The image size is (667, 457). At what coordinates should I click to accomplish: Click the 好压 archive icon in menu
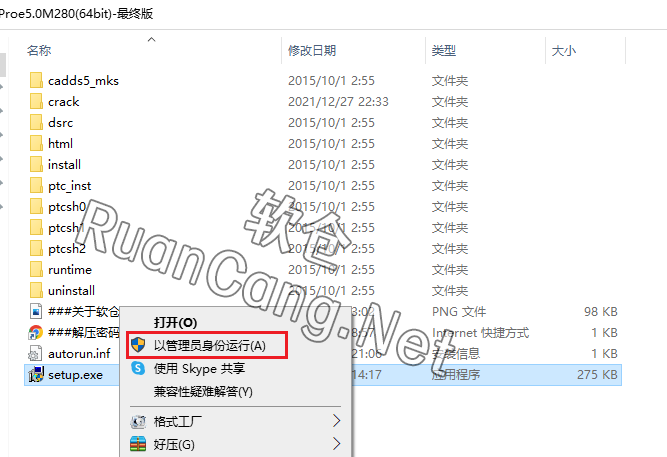pos(138,444)
